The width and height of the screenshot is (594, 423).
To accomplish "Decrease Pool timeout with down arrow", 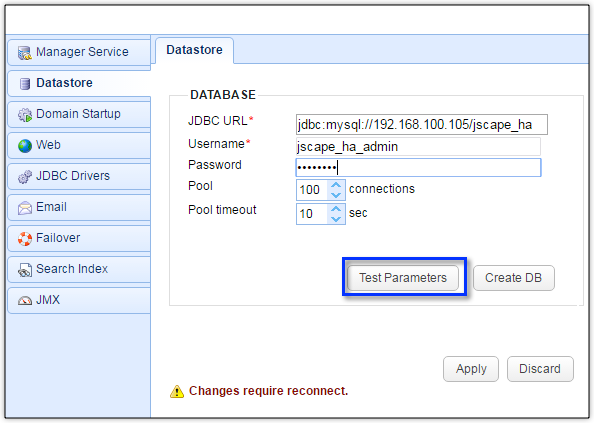I will coord(336,219).
